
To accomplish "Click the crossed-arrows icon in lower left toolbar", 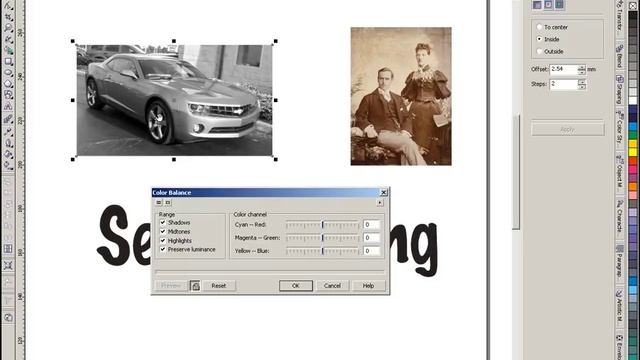I will [x=8, y=265].
